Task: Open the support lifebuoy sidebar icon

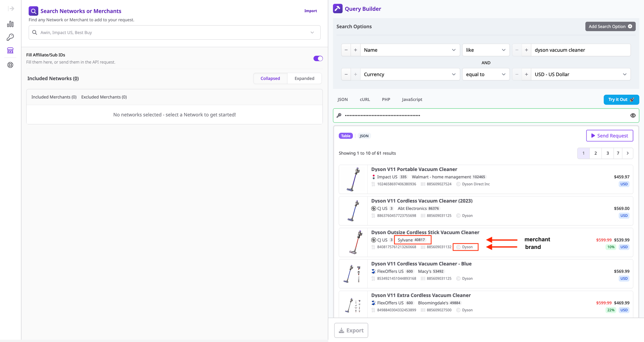Action: tap(10, 65)
